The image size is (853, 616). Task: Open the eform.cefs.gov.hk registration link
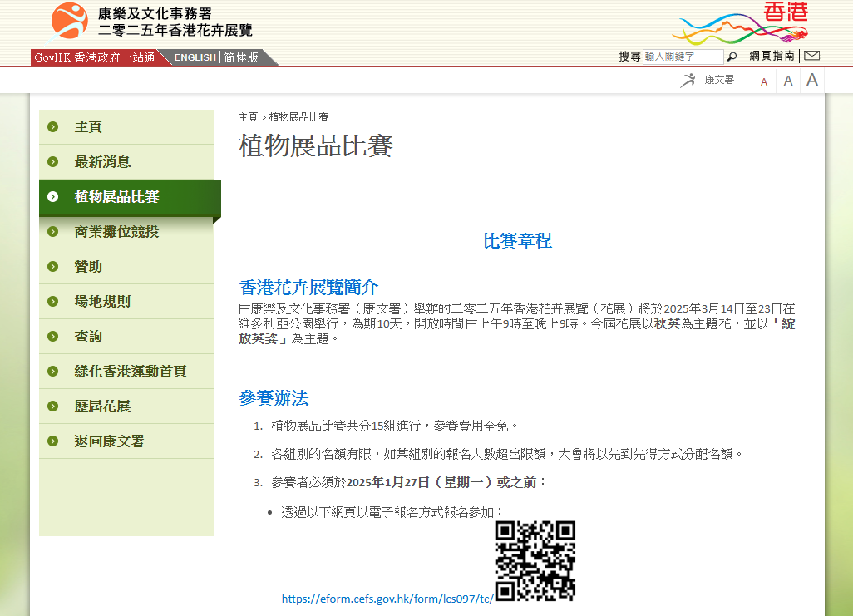(387, 599)
